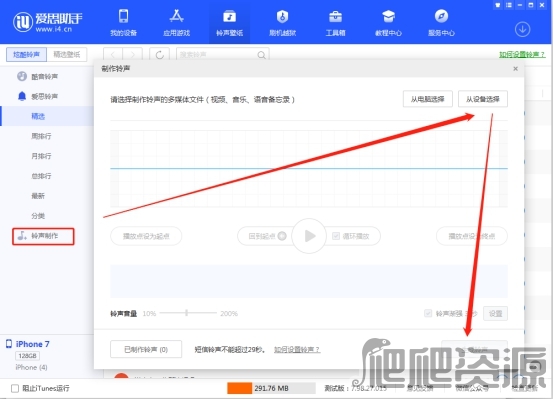554x399 pixels.
Task: Open the 已制作铃声 (0) list
Action: click(146, 350)
